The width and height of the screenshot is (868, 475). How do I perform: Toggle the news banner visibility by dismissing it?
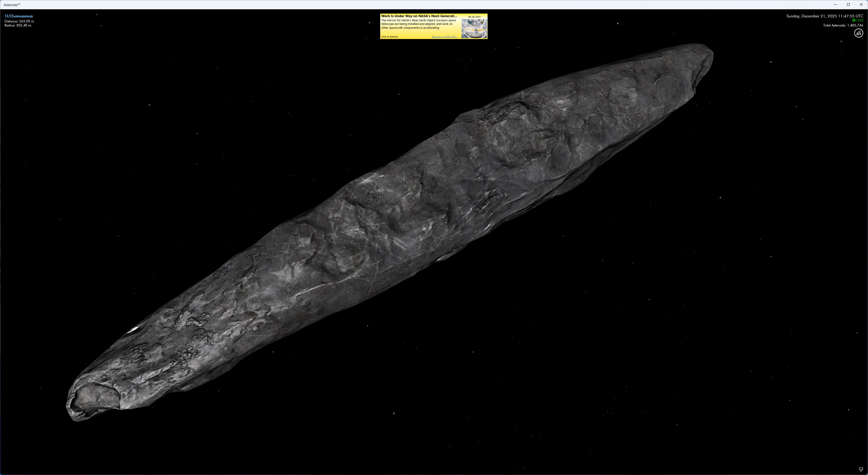point(389,36)
